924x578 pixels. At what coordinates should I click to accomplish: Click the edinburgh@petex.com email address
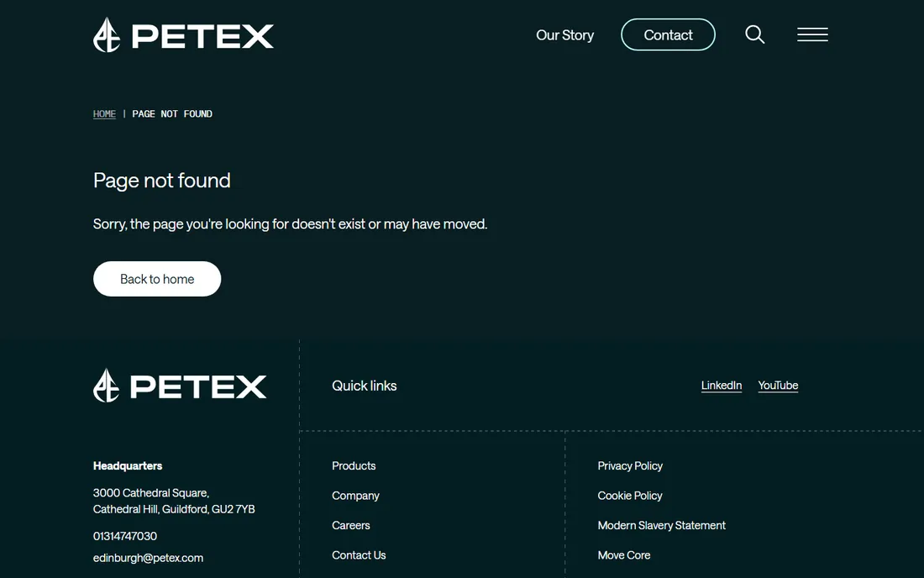click(148, 557)
